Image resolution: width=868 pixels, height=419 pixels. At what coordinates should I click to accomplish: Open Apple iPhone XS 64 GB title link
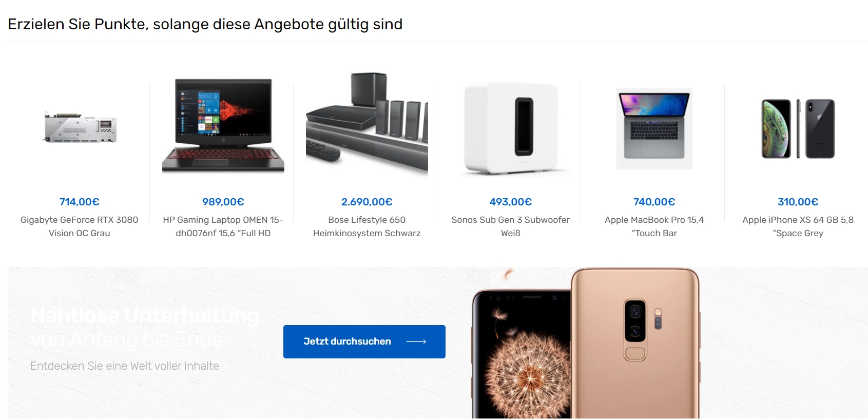pyautogui.click(x=798, y=226)
